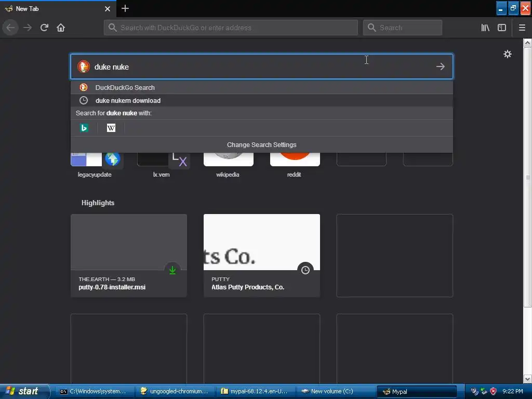Pick the duke nukem download history suggestion

262,100
